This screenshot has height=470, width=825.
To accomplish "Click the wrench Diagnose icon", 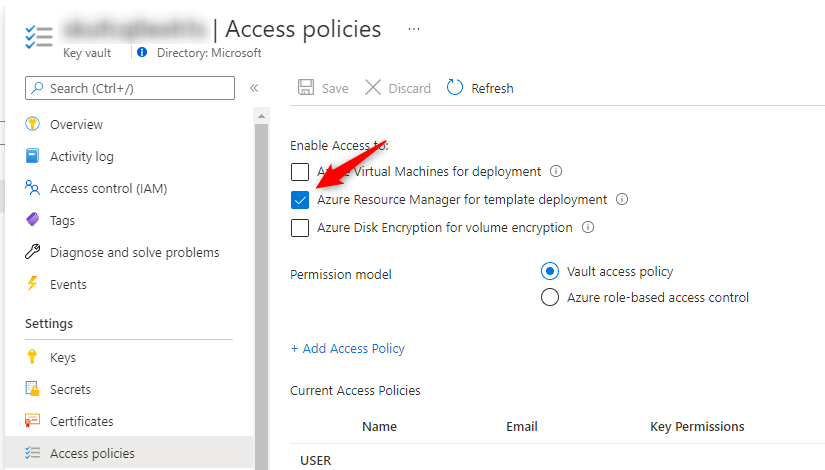I will tap(33, 252).
